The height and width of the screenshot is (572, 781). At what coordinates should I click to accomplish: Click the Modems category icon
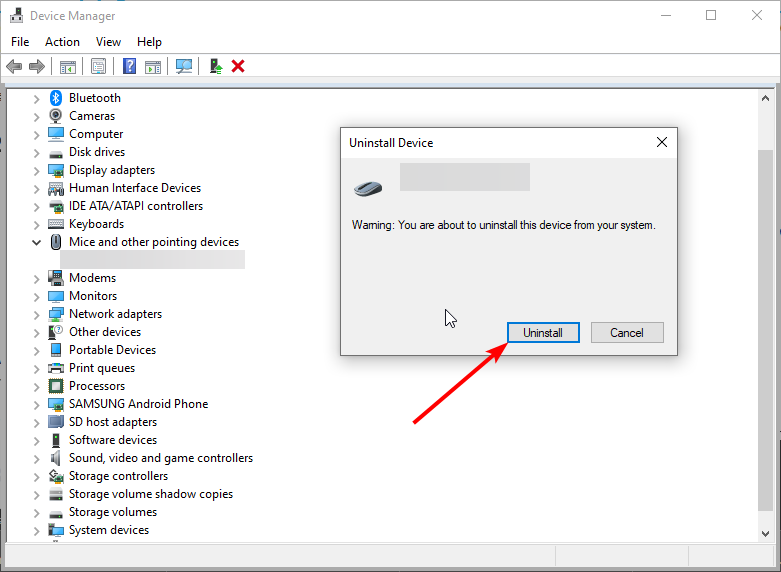tap(56, 278)
